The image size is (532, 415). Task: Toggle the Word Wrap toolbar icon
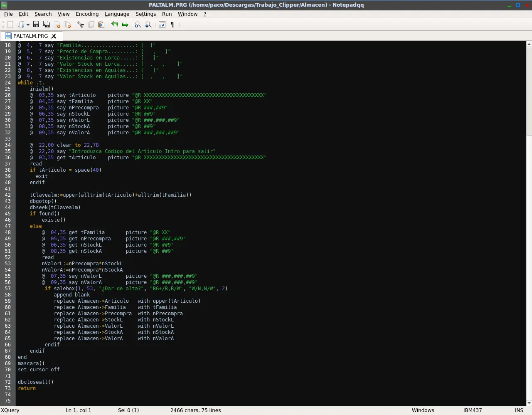coord(162,25)
